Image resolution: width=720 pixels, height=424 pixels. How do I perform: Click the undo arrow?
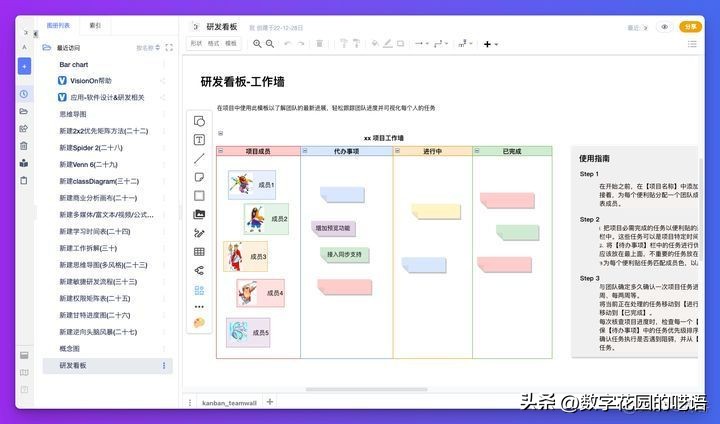tap(288, 44)
